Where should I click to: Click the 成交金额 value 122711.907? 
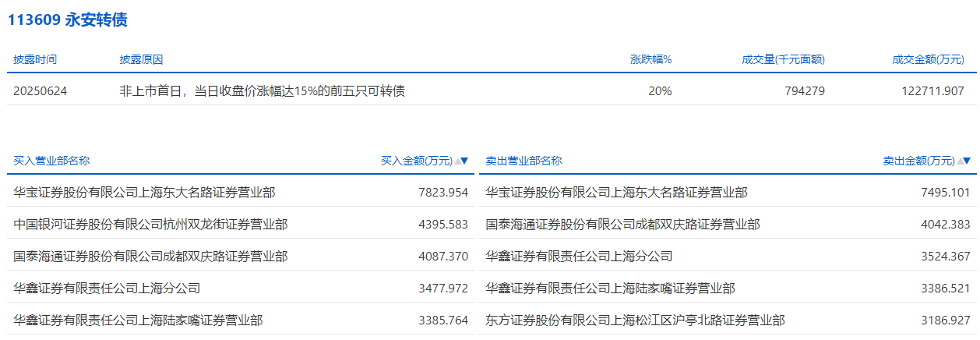pyautogui.click(x=932, y=91)
